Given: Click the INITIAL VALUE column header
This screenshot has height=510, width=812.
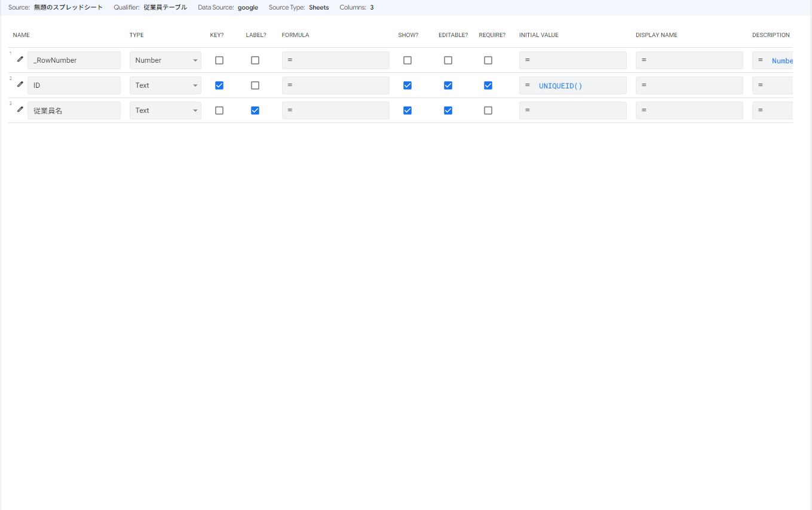Looking at the screenshot, I should tap(538, 35).
